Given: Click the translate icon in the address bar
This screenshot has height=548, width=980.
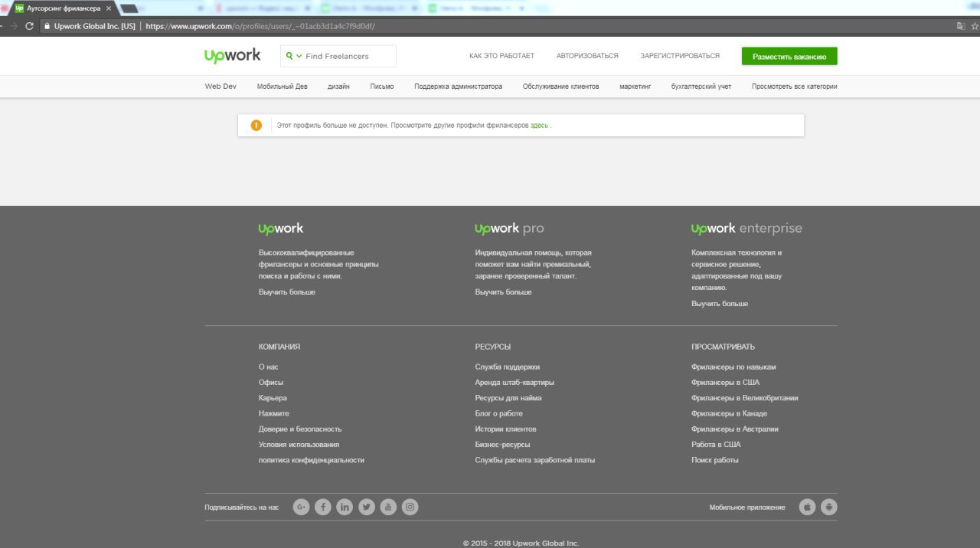Looking at the screenshot, I should [961, 26].
